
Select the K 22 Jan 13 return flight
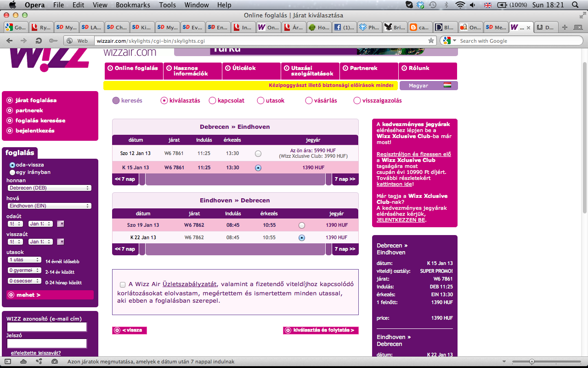(302, 238)
